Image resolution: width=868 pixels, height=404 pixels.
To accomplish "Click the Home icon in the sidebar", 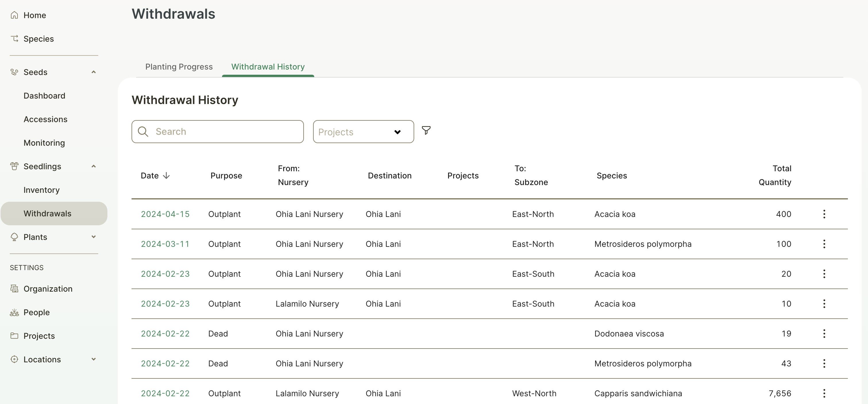I will (14, 15).
